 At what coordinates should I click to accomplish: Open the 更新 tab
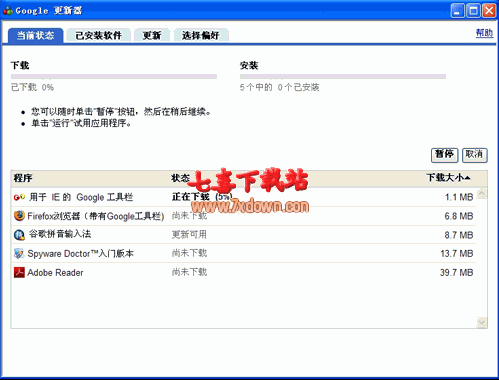click(152, 35)
